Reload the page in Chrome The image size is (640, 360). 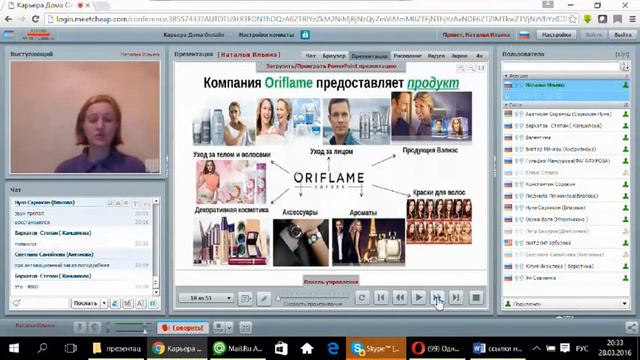coord(35,19)
